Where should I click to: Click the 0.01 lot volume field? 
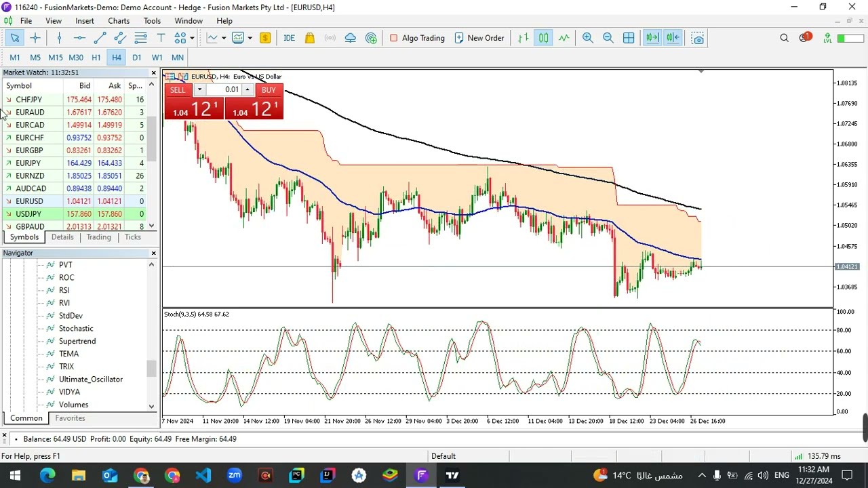click(x=224, y=90)
